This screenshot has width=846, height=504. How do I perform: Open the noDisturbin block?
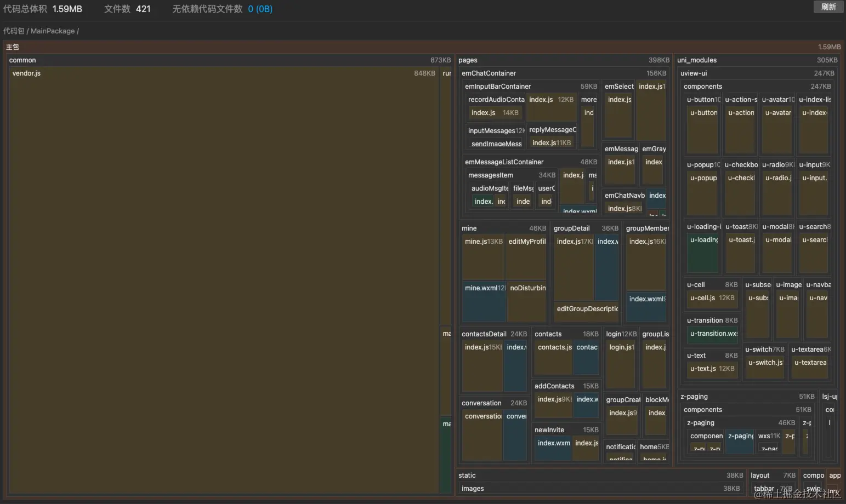point(527,302)
